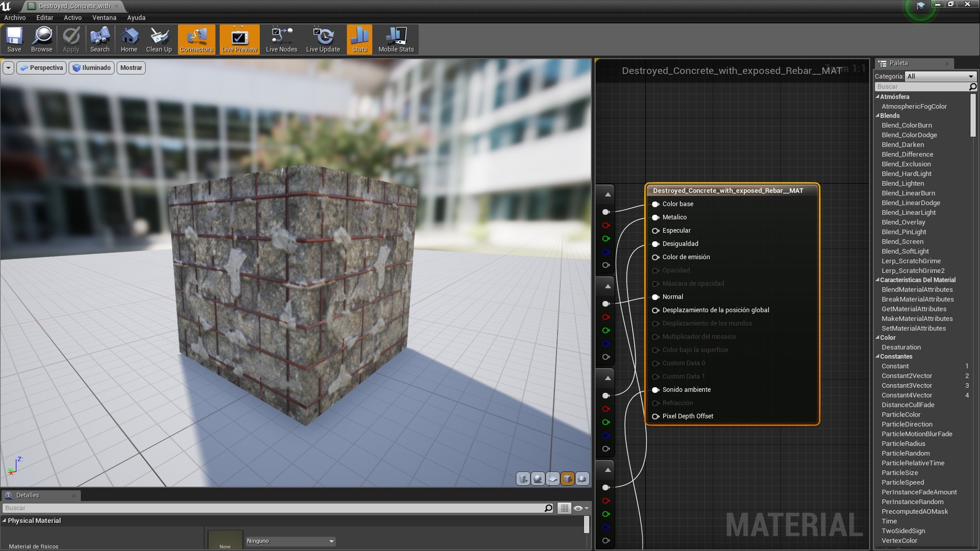Open the Archivo menu
Viewport: 980px width, 551px height.
[x=15, y=17]
